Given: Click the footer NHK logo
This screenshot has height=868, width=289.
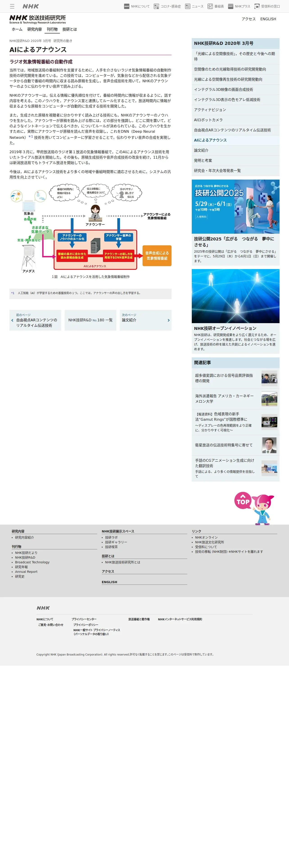Looking at the screenshot, I should tap(43, 608).
